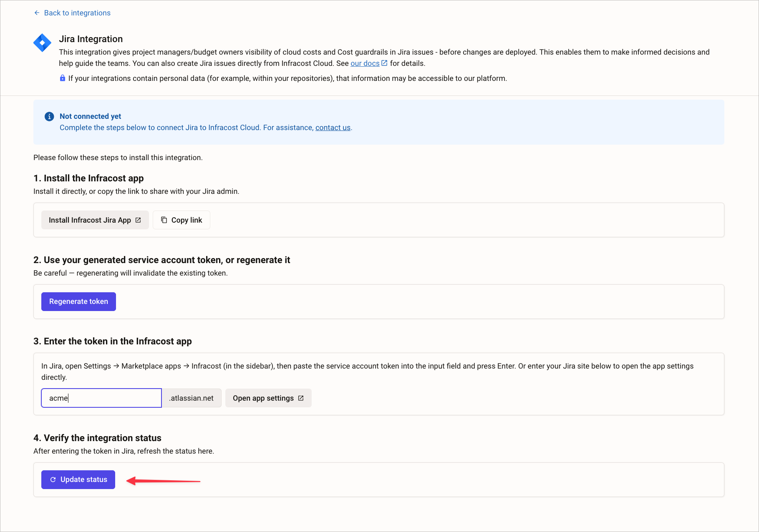Click the refresh icon on Update status
The height and width of the screenshot is (532, 759).
(x=53, y=479)
